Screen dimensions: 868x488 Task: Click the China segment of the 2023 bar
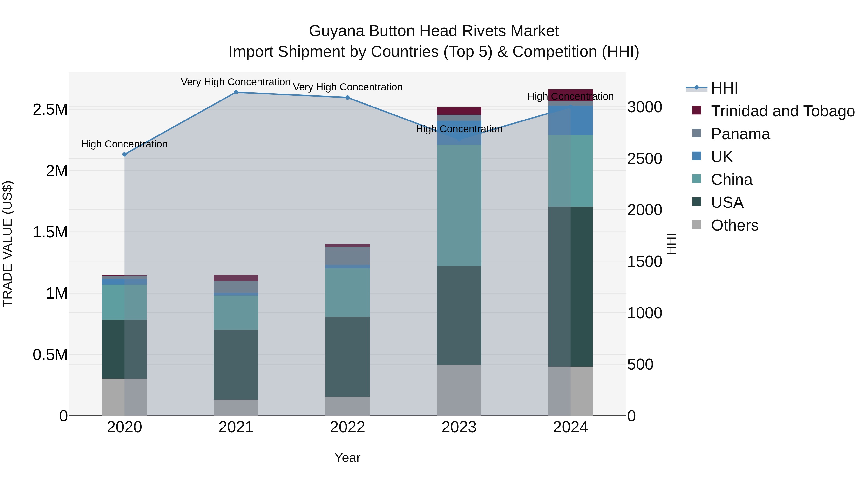click(459, 205)
